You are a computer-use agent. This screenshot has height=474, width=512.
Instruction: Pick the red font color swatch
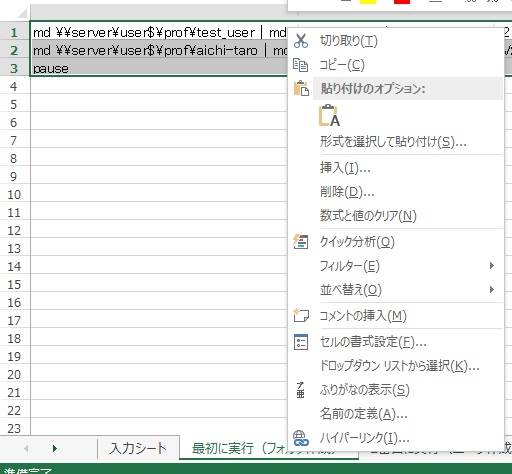click(x=402, y=2)
